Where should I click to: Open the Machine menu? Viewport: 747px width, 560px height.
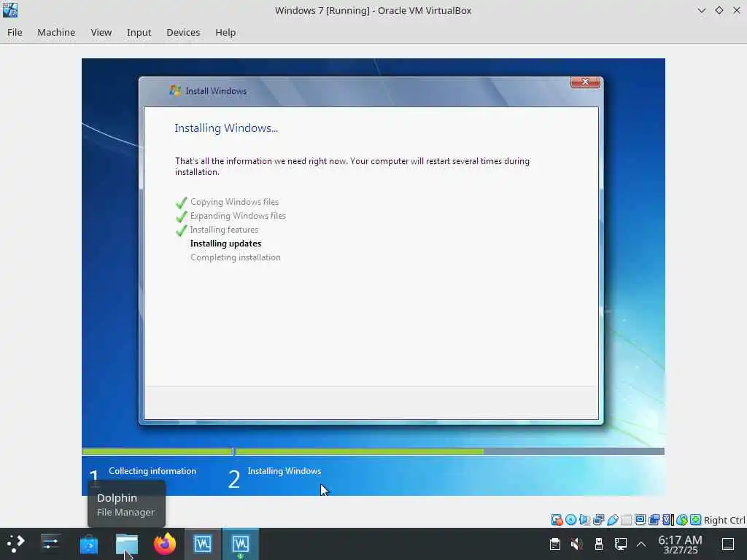[56, 32]
